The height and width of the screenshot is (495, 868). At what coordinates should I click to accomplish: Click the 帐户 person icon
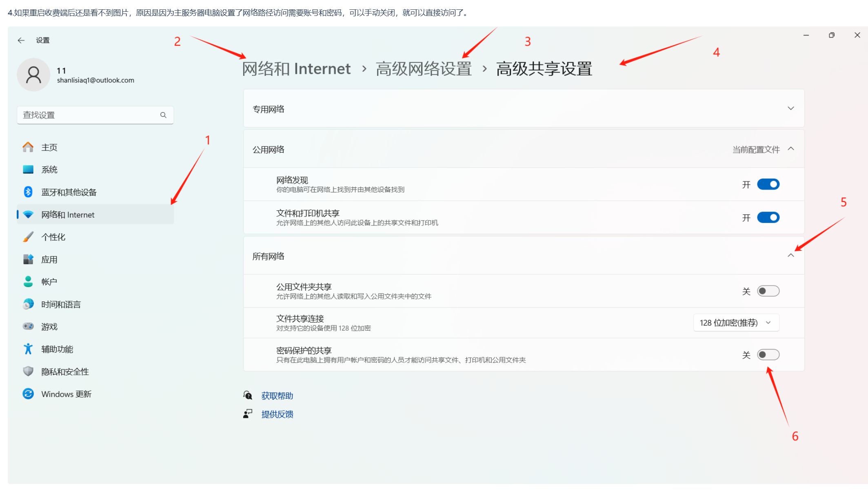click(x=28, y=282)
